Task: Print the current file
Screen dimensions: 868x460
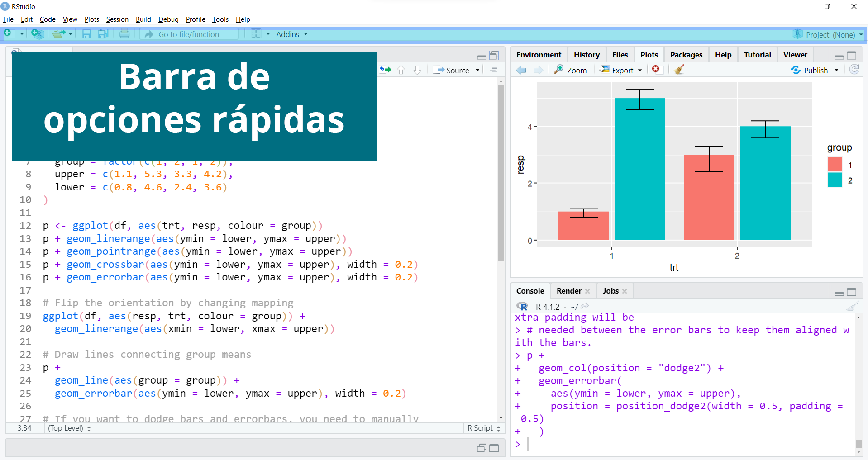Action: (124, 34)
